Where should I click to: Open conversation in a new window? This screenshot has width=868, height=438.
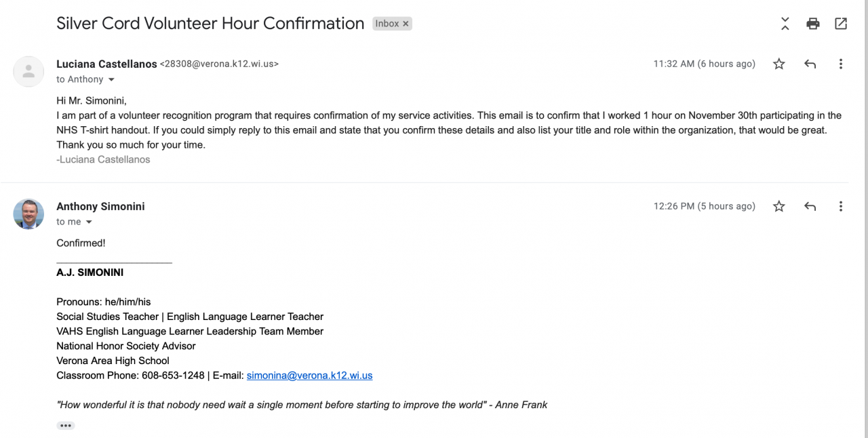(841, 24)
